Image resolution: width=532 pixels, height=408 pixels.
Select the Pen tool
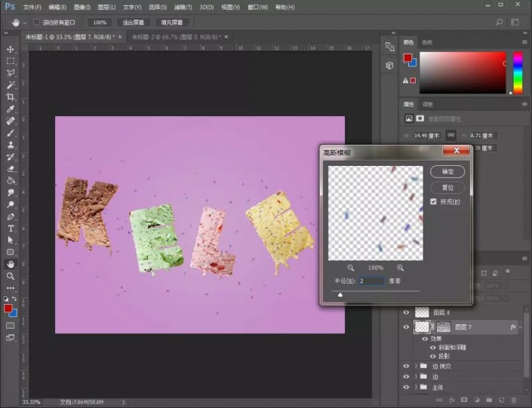click(11, 216)
